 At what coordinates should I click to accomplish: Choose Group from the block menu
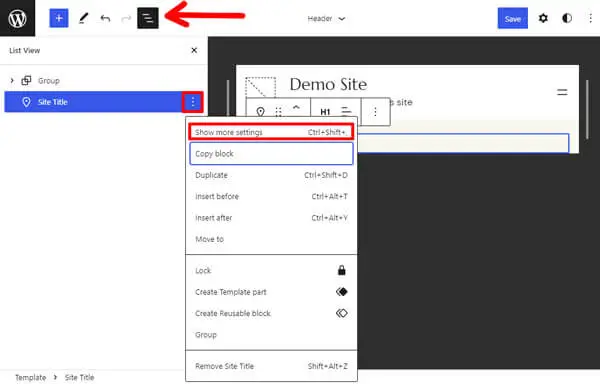click(x=271, y=335)
